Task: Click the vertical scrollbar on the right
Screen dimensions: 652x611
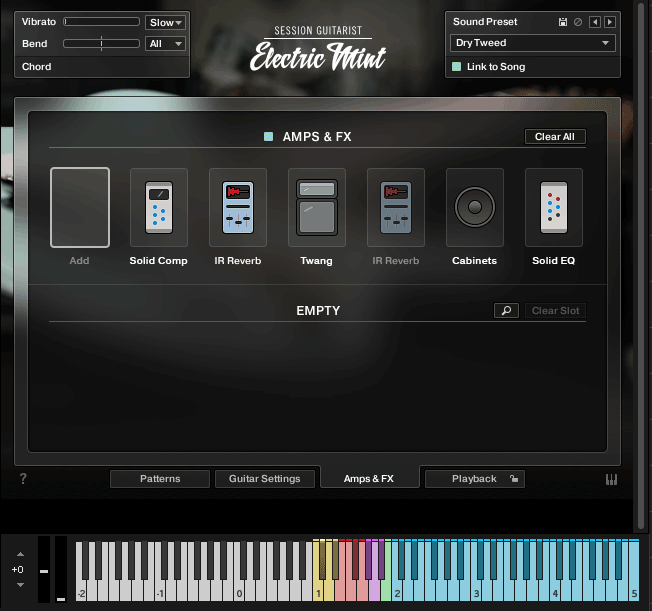Action: pyautogui.click(x=641, y=265)
